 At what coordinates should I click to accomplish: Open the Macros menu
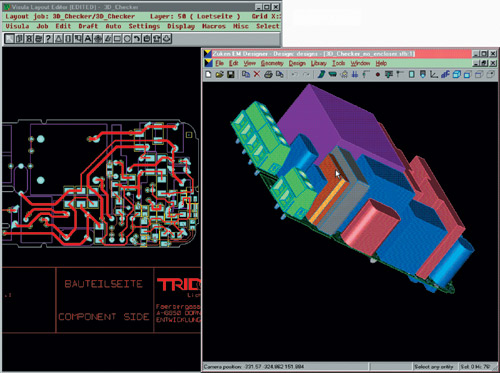point(214,26)
